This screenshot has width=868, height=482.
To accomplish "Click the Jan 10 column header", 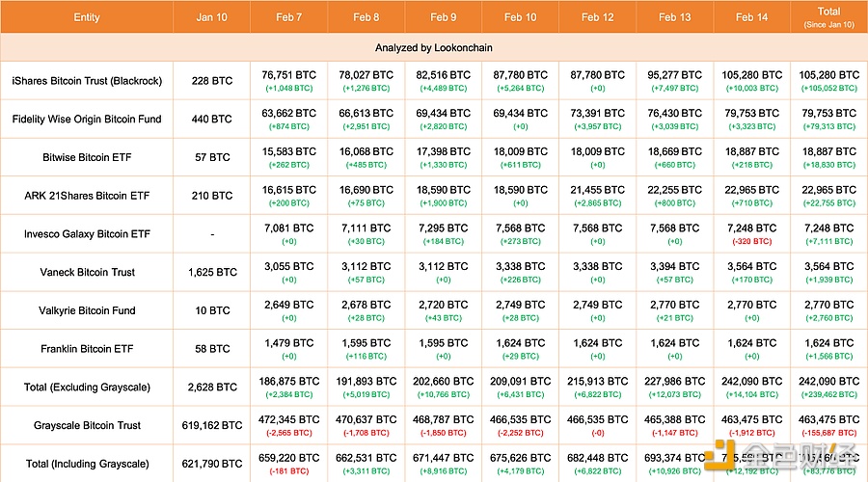I will (211, 17).
